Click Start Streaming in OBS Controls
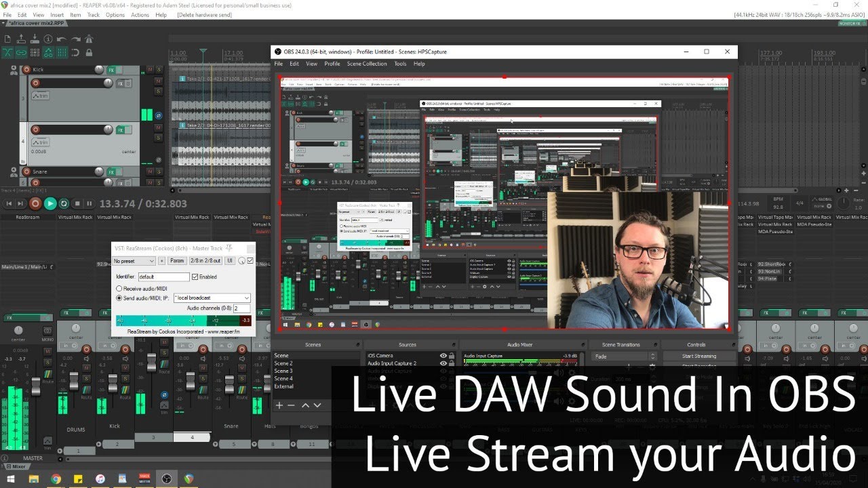 [x=698, y=356]
